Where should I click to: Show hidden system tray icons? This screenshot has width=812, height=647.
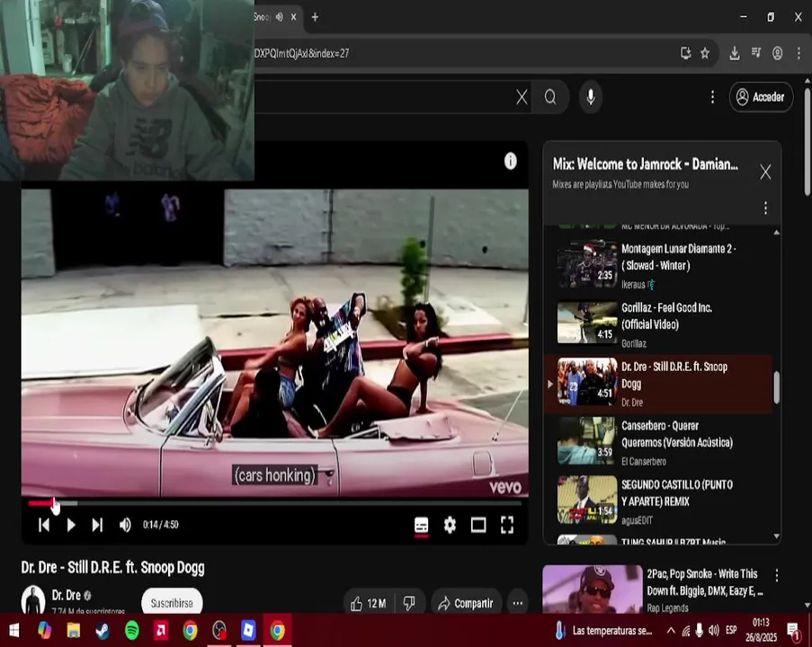pyautogui.click(x=671, y=631)
